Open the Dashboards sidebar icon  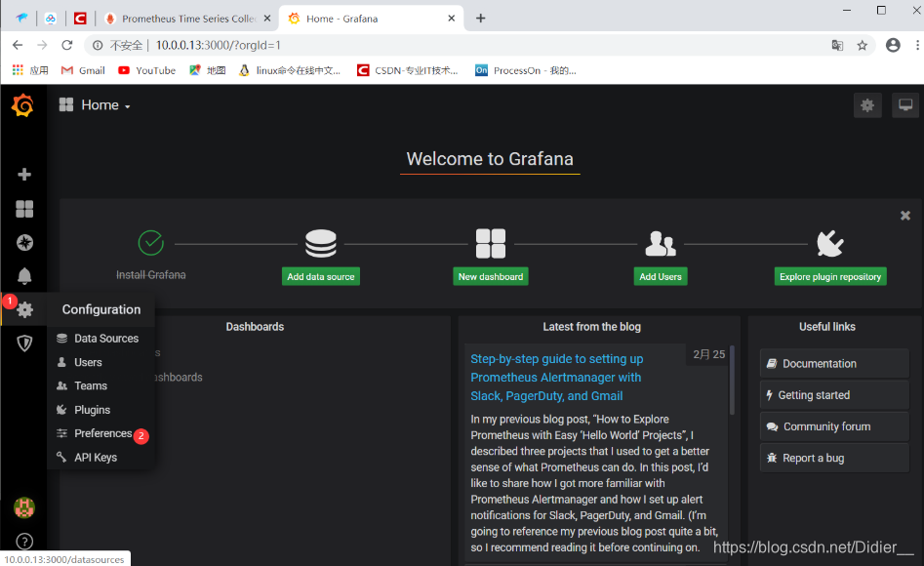24,209
